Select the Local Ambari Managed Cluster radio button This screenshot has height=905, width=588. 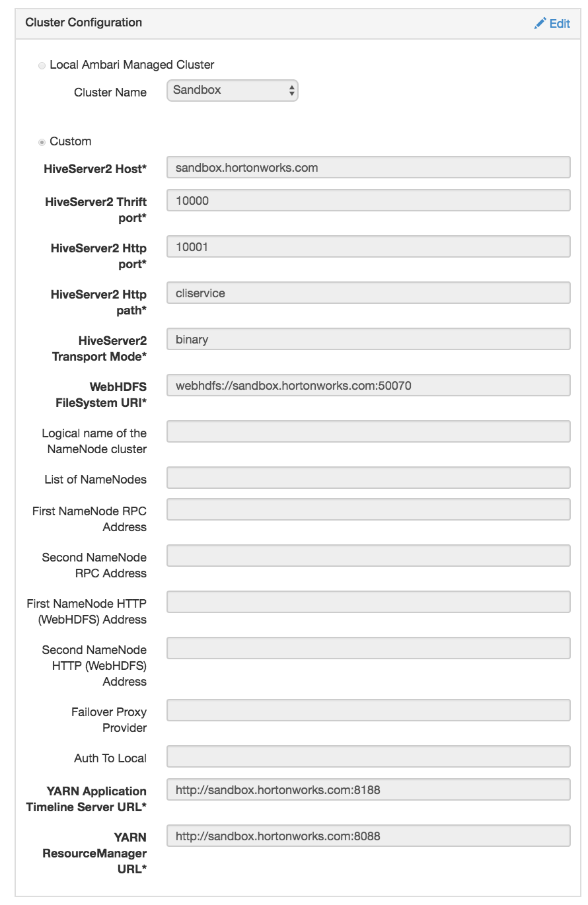tap(42, 65)
